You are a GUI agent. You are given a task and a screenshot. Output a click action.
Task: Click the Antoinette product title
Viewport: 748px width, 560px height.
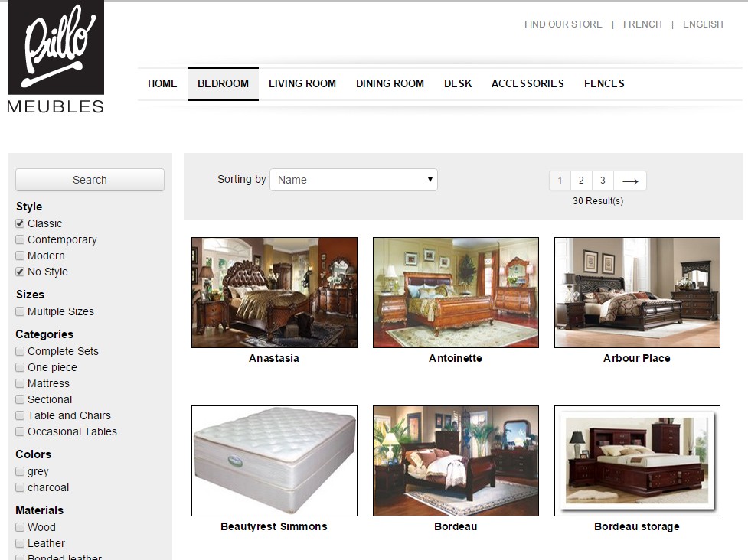pos(455,358)
